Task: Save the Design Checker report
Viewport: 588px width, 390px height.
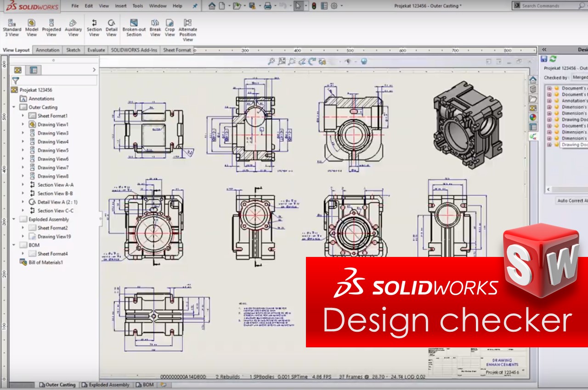Action: pos(544,58)
